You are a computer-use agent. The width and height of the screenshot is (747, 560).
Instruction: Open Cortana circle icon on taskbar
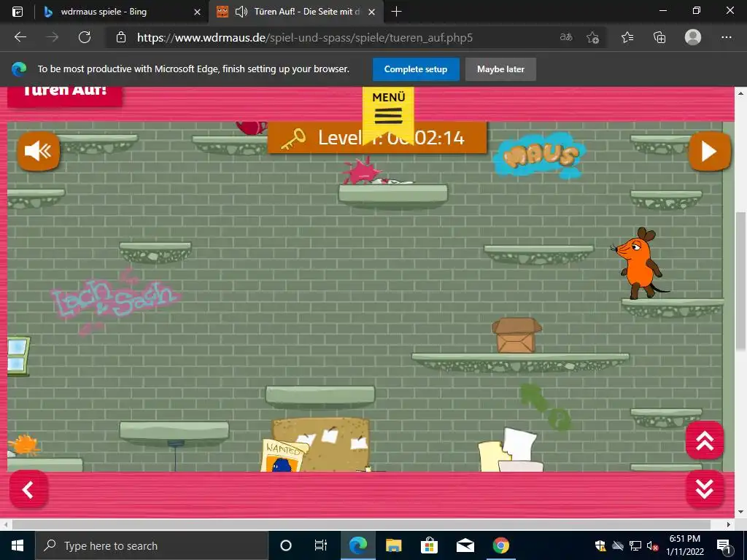[x=285, y=545]
